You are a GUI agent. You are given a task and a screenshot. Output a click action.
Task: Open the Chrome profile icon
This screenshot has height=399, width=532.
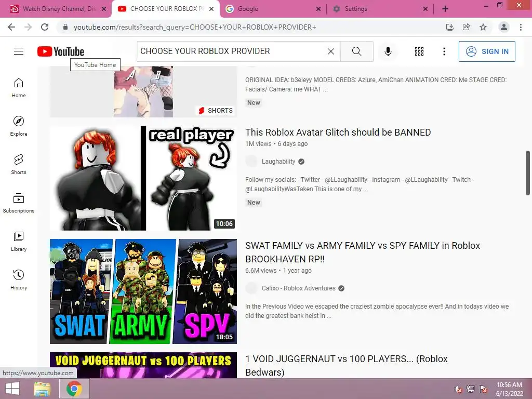click(504, 27)
